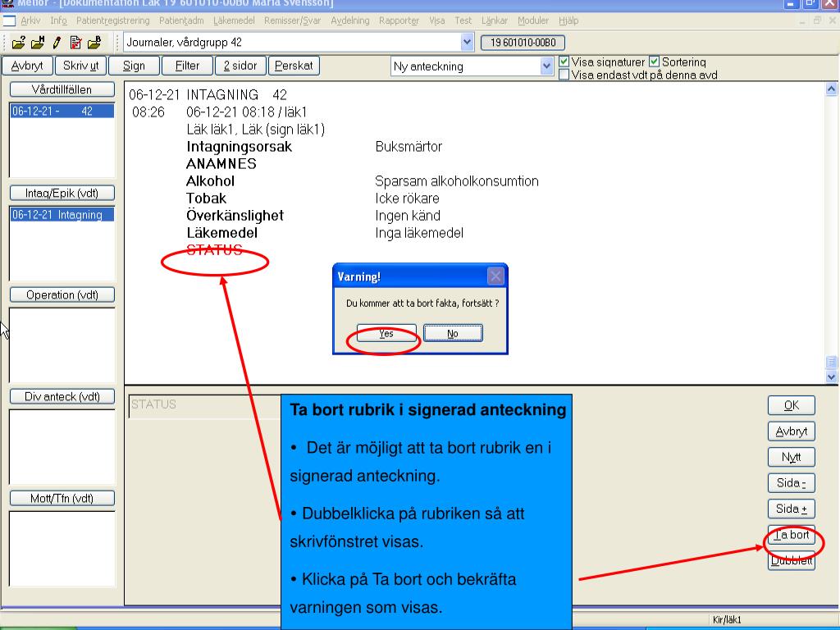Click the Intagningsorsak heading
This screenshot has height=630, width=840.
coord(239,147)
